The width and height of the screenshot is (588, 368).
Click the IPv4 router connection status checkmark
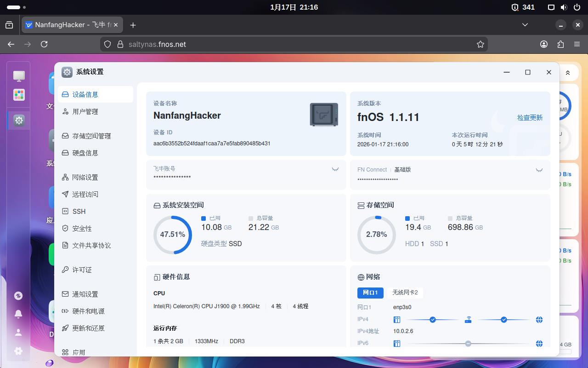click(x=432, y=319)
